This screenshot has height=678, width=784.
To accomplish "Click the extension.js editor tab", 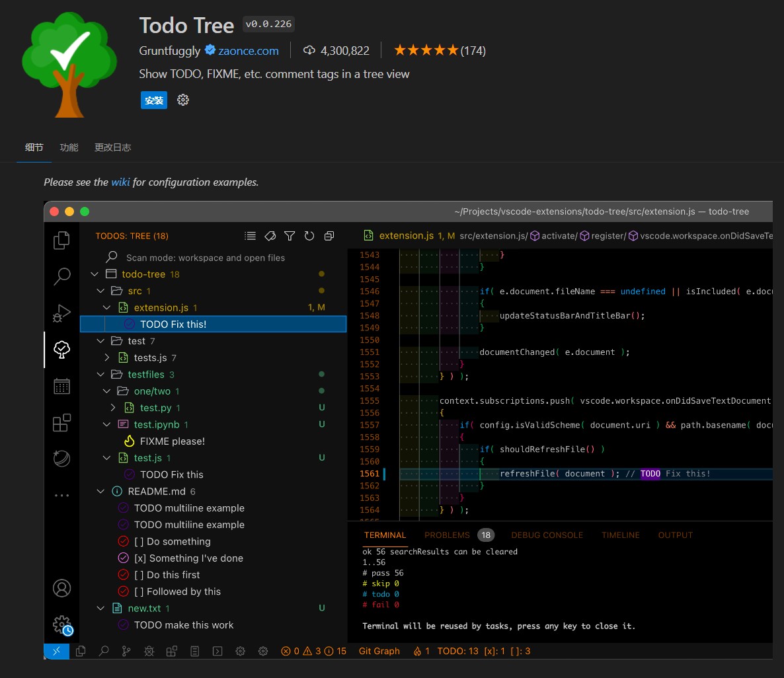I will click(406, 235).
